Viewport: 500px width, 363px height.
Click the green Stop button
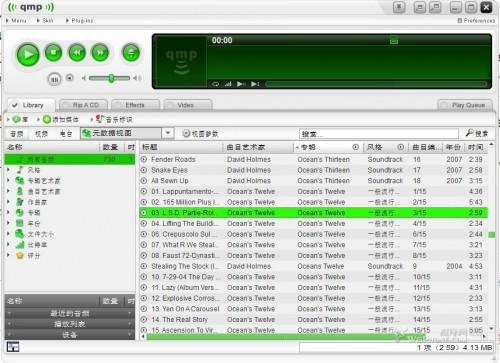coord(53,52)
